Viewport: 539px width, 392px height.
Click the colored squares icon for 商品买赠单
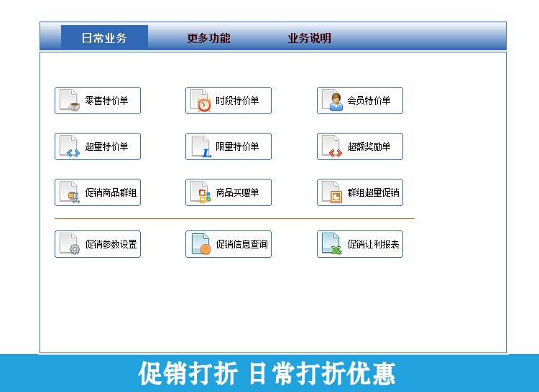pyautogui.click(x=201, y=192)
